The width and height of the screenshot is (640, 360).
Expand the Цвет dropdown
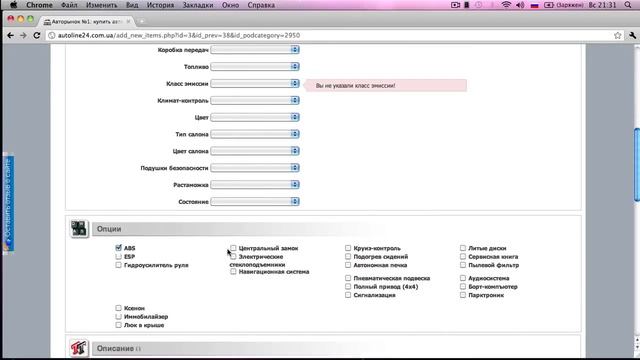255,117
